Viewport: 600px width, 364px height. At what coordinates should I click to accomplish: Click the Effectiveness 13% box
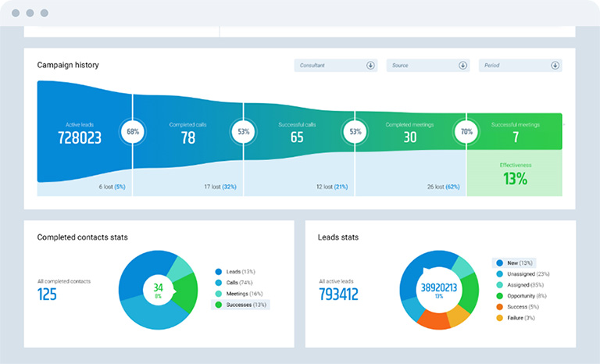tap(513, 173)
